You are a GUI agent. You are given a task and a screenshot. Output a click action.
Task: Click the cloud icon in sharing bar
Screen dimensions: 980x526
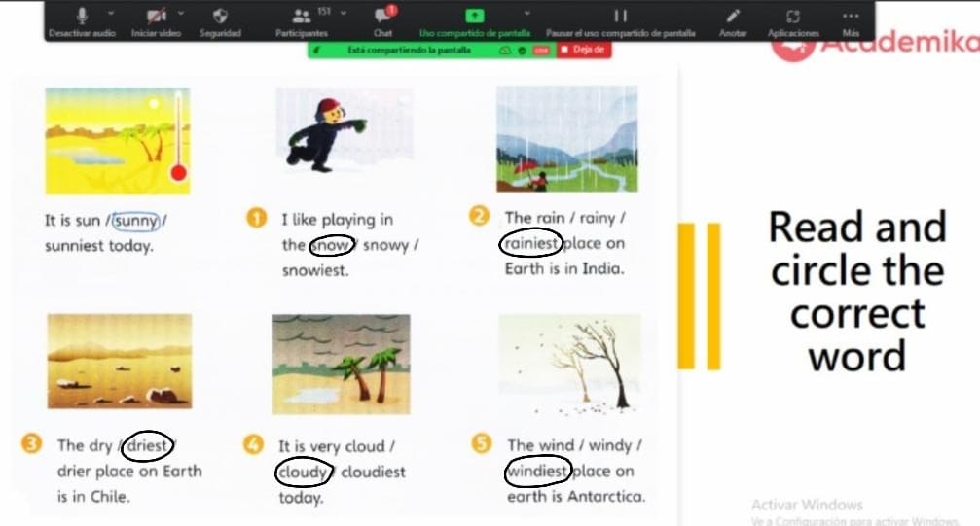click(505, 50)
